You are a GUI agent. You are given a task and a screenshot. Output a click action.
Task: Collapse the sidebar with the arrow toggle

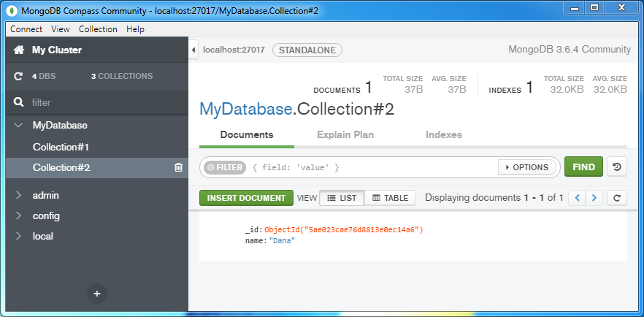click(193, 50)
